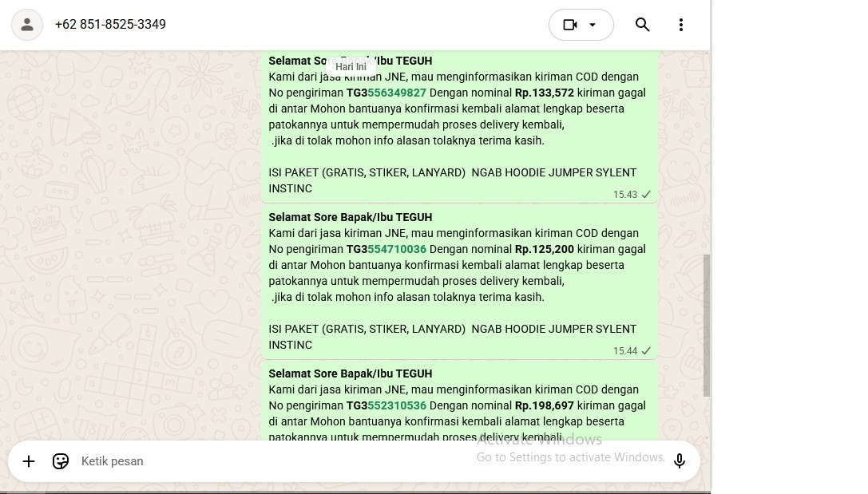The height and width of the screenshot is (494, 868).
Task: Click the 15.44 message timestamp
Action: pyautogui.click(x=625, y=351)
